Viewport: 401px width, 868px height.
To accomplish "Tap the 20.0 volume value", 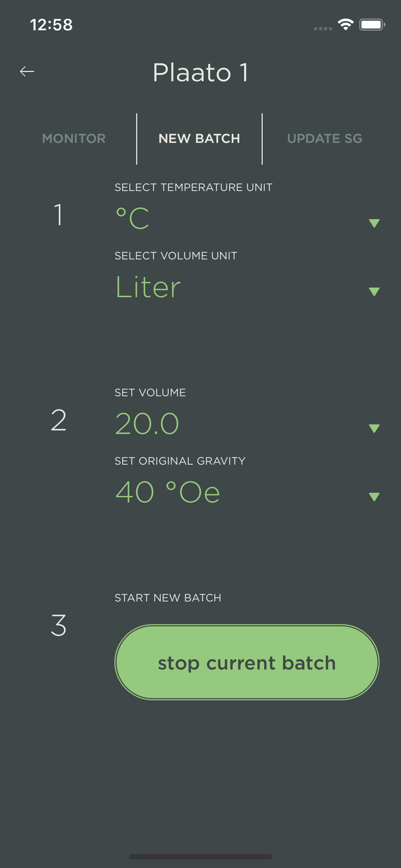I will [147, 424].
